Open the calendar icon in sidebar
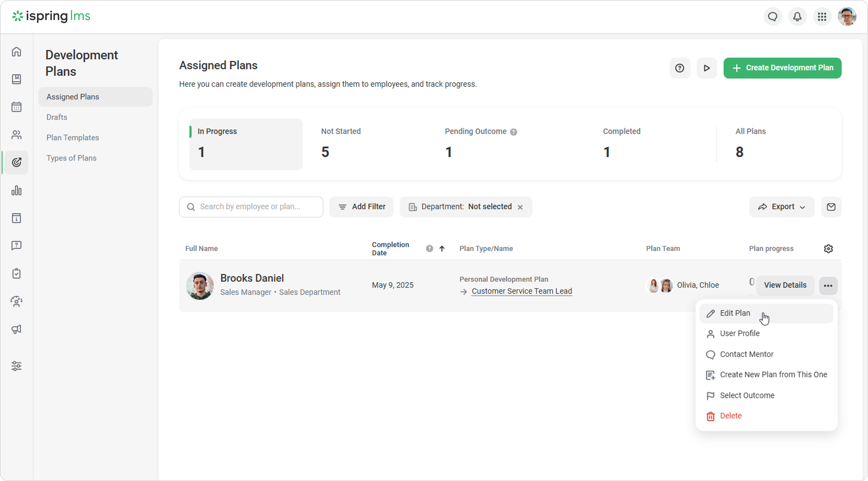This screenshot has width=868, height=481. click(16, 107)
